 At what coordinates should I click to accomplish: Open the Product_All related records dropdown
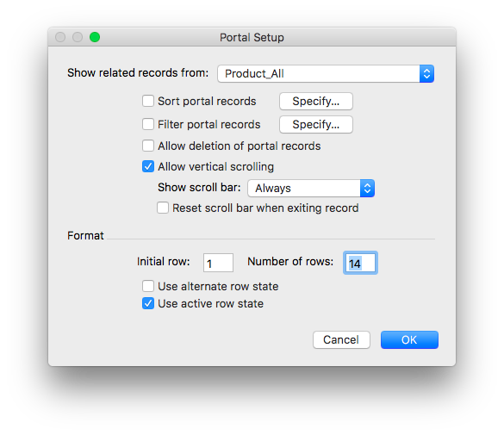pyautogui.click(x=326, y=73)
